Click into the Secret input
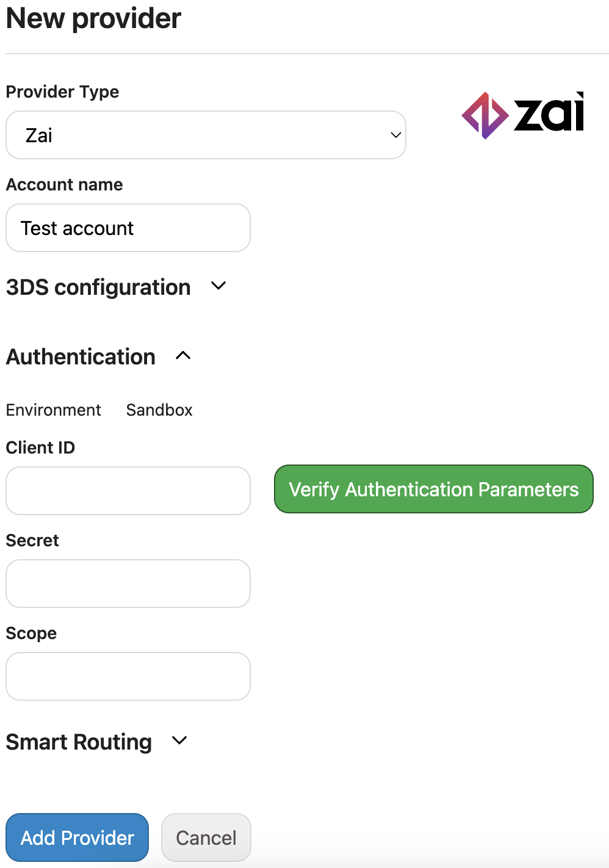 pos(128,584)
